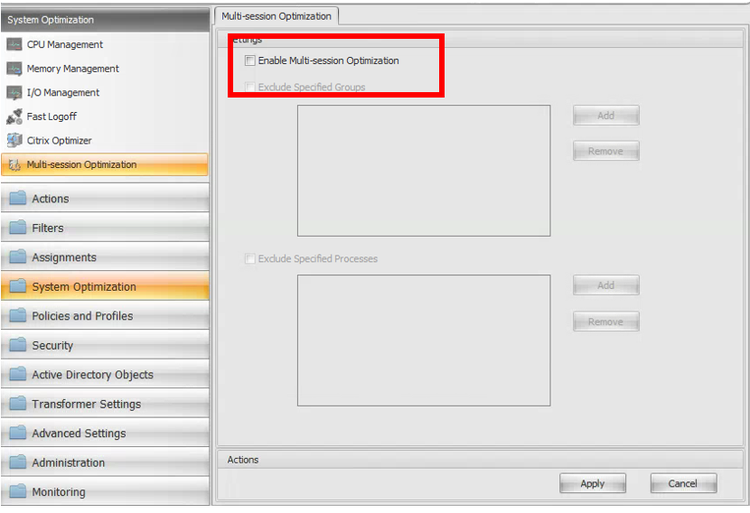Open Advanced Settings pane
This screenshot has height=513, width=750.
click(x=105, y=433)
